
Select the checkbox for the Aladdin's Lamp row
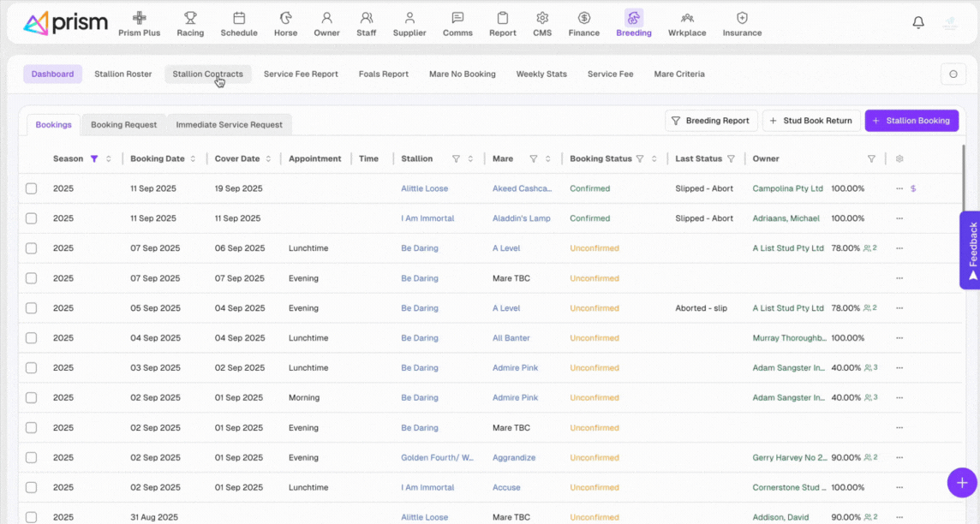tap(32, 218)
